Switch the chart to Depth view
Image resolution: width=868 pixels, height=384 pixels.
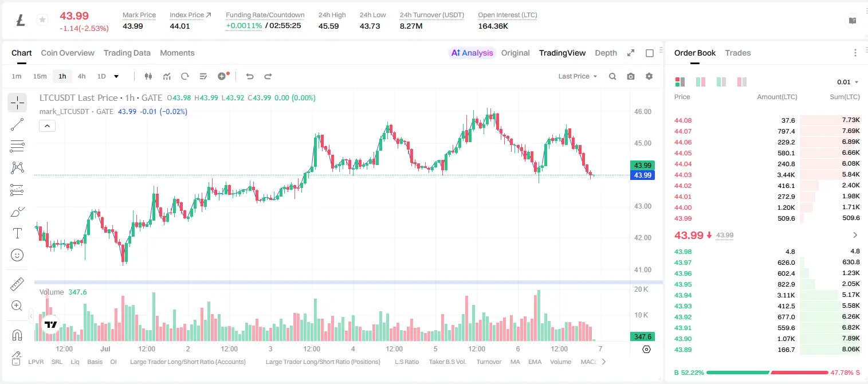[606, 53]
